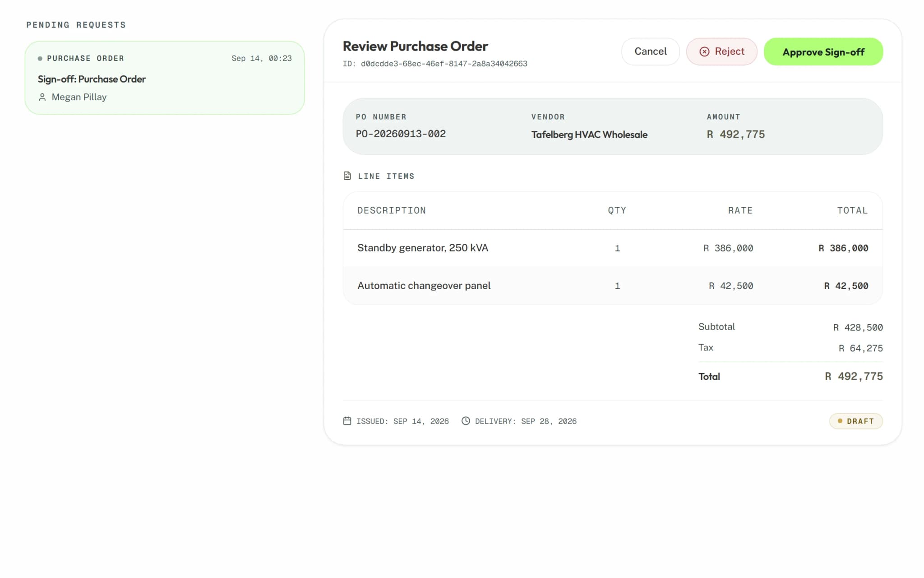This screenshot has height=578, width=924.
Task: Open the Sign-off: Purchase Order request card
Action: (165, 78)
